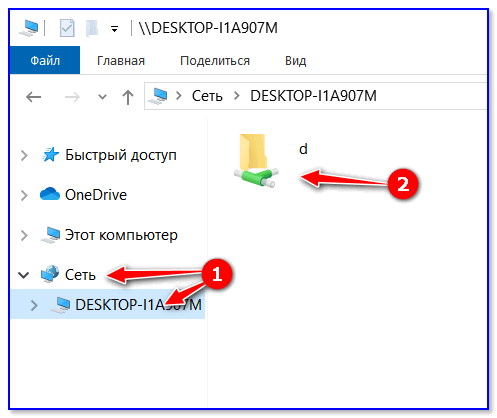This screenshot has height=418, width=497.
Task: Collapse the Сеть tree node
Action: [x=24, y=275]
